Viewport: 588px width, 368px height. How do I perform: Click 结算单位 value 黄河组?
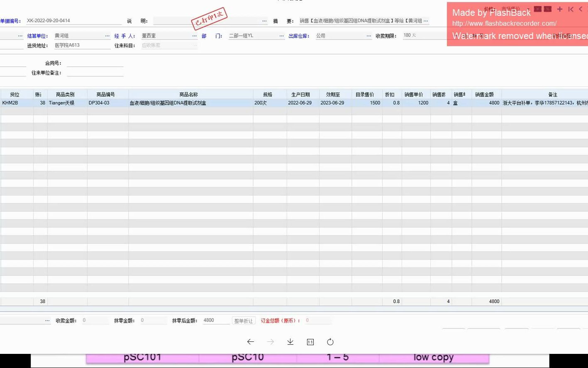coord(62,36)
